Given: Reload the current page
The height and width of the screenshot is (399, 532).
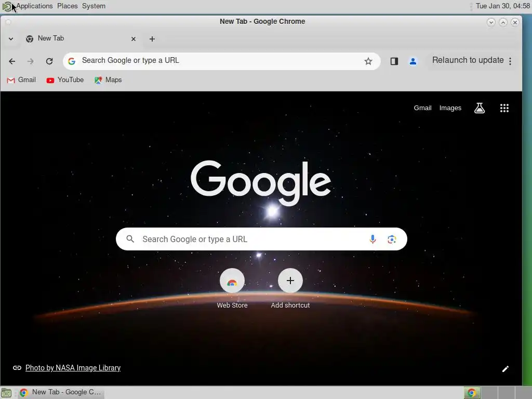Looking at the screenshot, I should coord(49,61).
